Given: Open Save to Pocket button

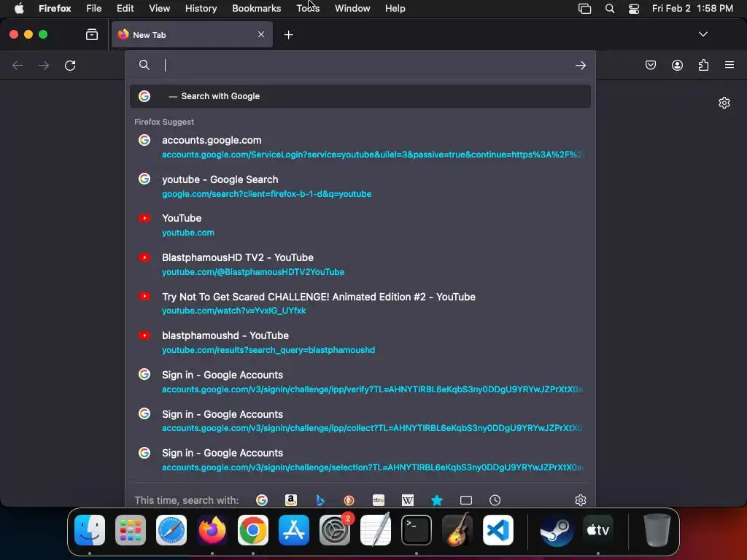Looking at the screenshot, I should [650, 65].
